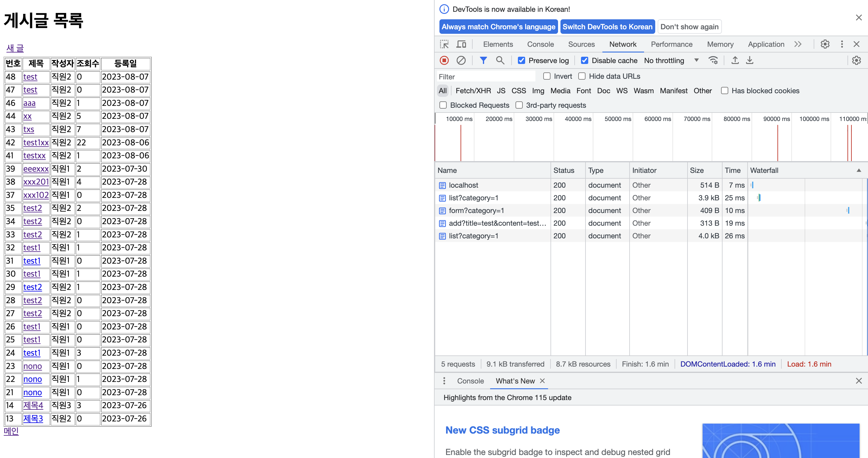The height and width of the screenshot is (458, 868).
Task: Click Switch DevTools to Korean button
Action: (x=607, y=27)
